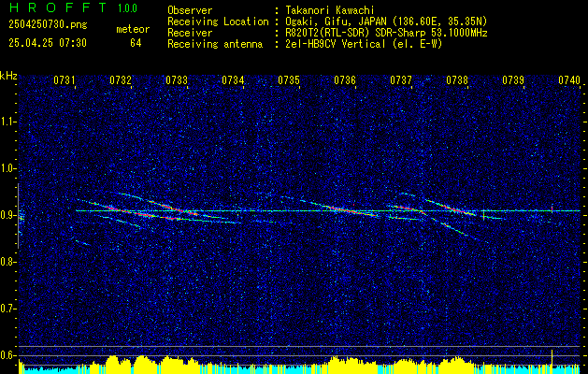Click the Receiver field label
The image size is (588, 374).
coord(190,33)
